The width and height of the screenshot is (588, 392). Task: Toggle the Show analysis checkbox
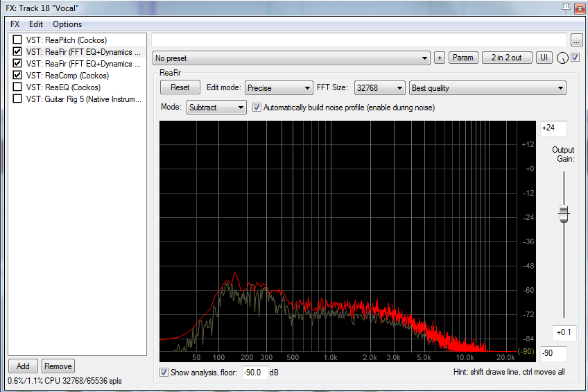coord(164,373)
